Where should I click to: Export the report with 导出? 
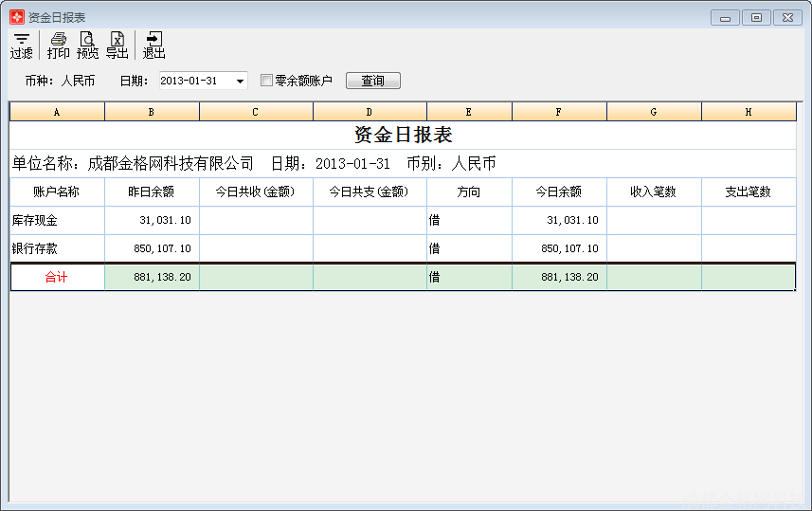pyautogui.click(x=117, y=45)
